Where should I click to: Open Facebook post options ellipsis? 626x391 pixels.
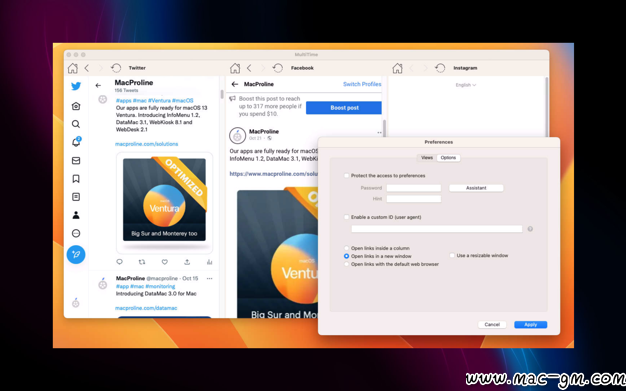379,133
